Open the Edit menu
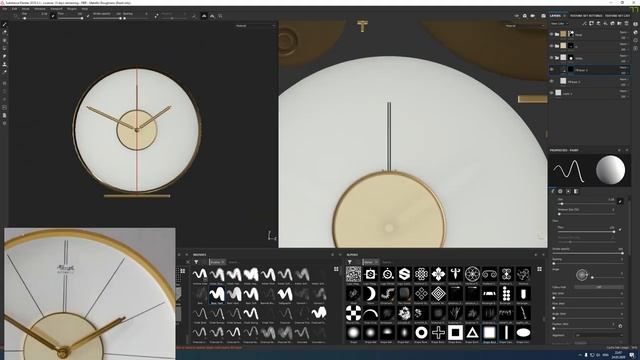The width and height of the screenshot is (640, 360). (14, 9)
